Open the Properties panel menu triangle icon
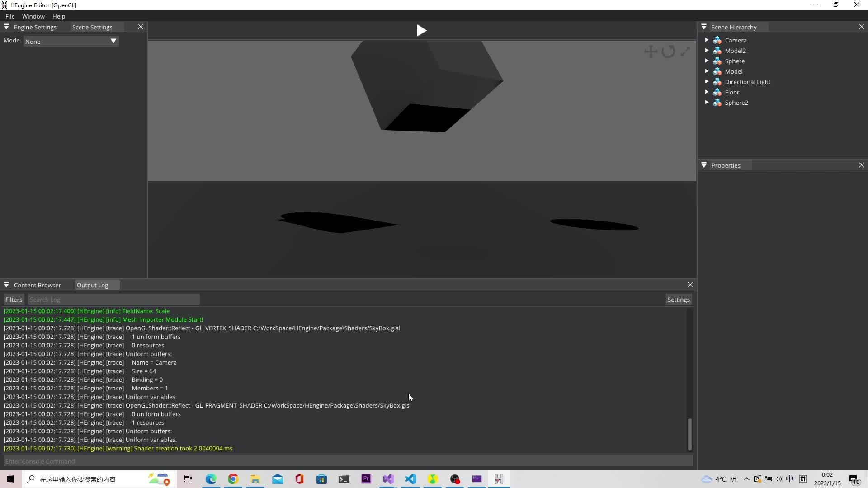This screenshot has width=868, height=488. (704, 165)
